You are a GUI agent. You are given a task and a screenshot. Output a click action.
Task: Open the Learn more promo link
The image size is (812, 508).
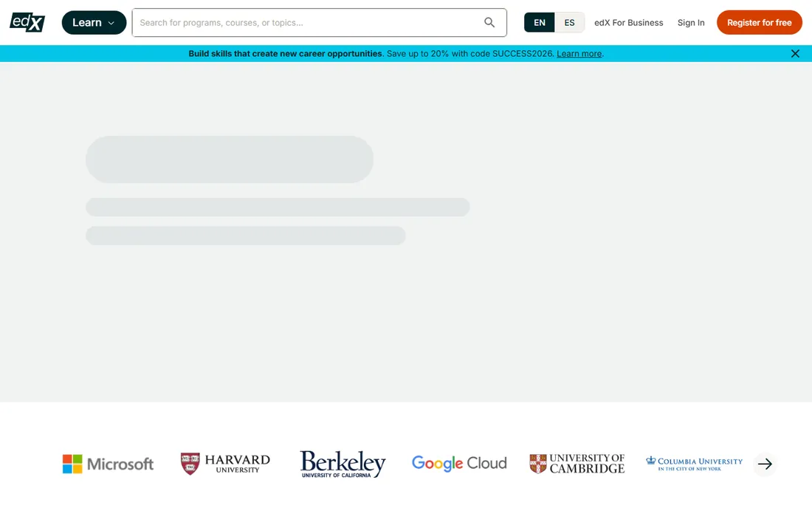(x=579, y=54)
